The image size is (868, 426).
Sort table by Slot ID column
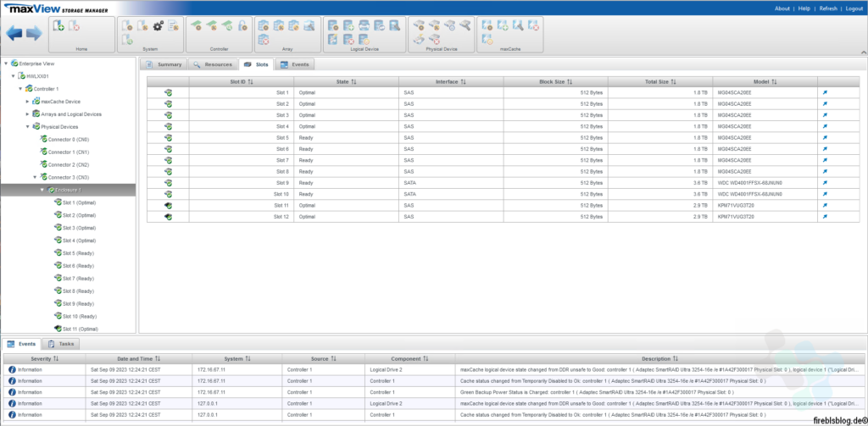click(x=242, y=82)
